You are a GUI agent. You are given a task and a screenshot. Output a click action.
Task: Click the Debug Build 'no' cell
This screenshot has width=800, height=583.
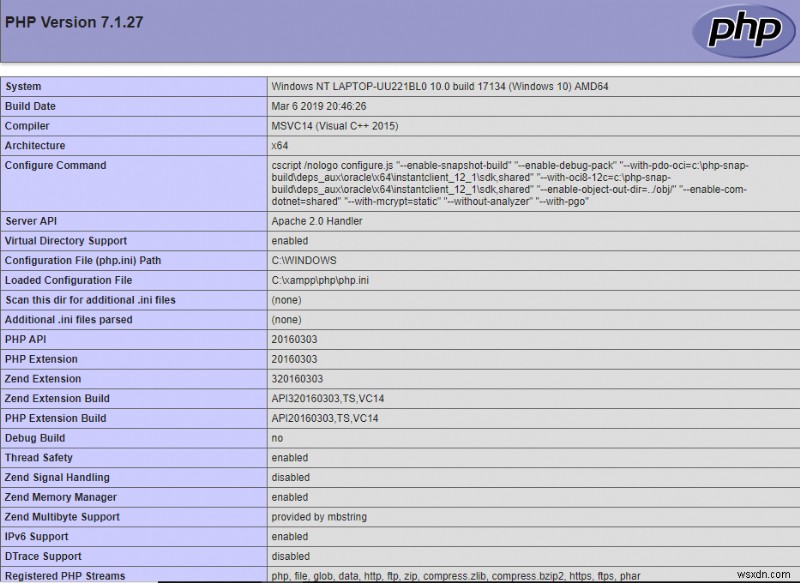click(x=275, y=438)
